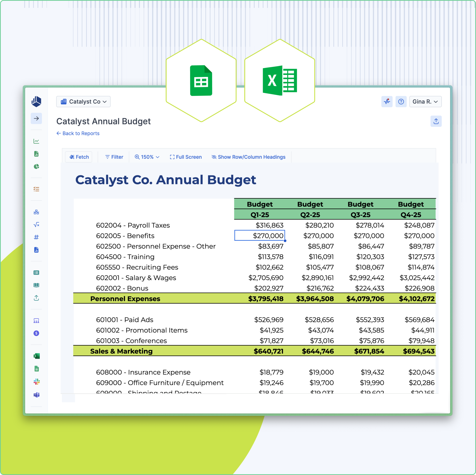Go back to Reports
Image resolution: width=476 pixels, height=475 pixels.
tap(78, 133)
